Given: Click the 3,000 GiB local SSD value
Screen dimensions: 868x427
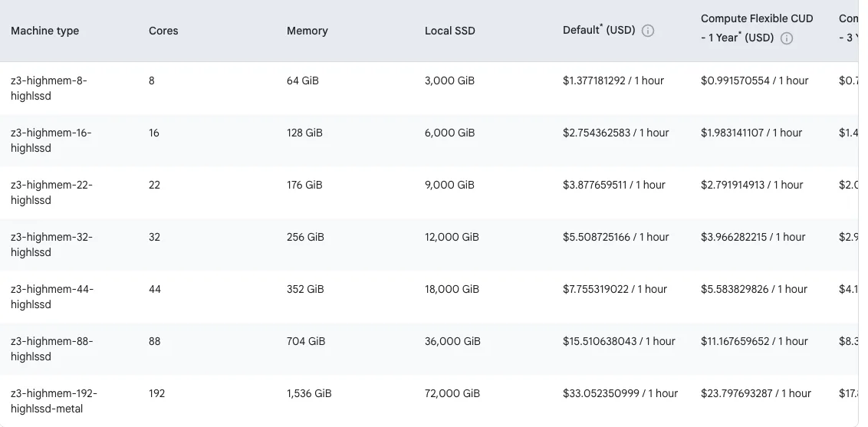Looking at the screenshot, I should click(x=449, y=80).
